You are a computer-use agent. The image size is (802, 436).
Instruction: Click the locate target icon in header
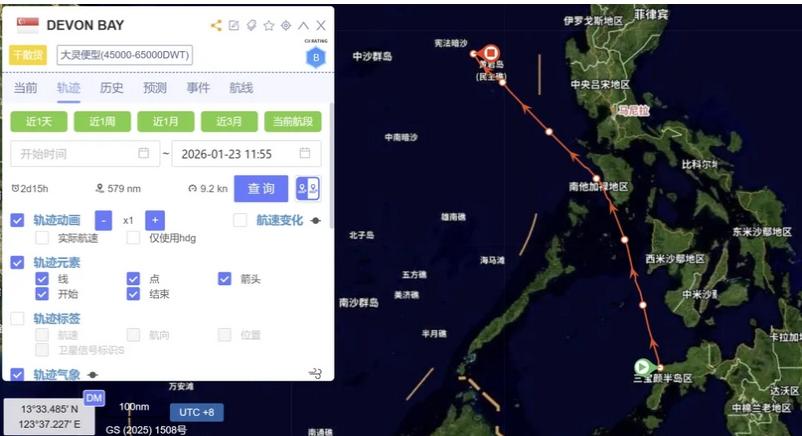[286, 25]
